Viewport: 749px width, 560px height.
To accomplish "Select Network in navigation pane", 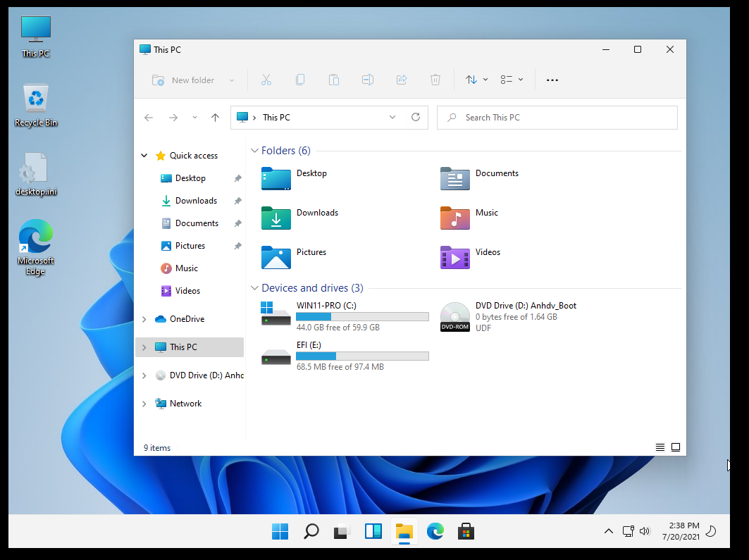I will tap(185, 404).
